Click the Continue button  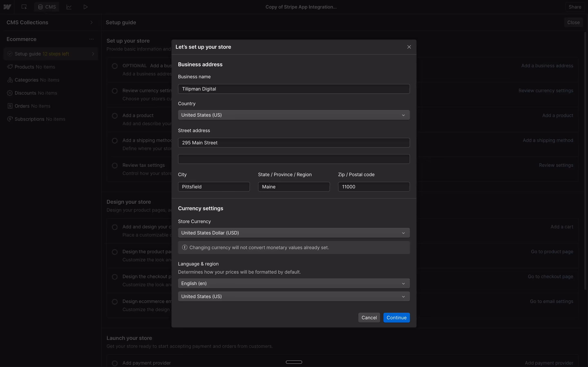pyautogui.click(x=396, y=317)
